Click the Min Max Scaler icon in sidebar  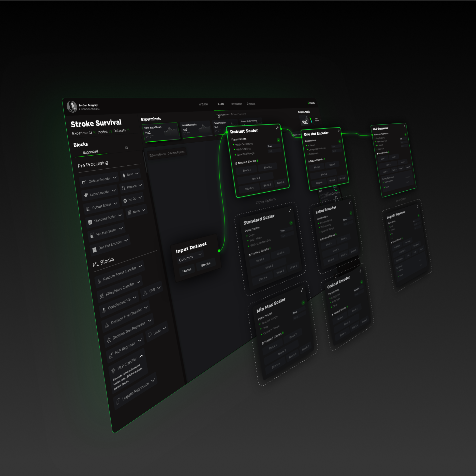(92, 236)
